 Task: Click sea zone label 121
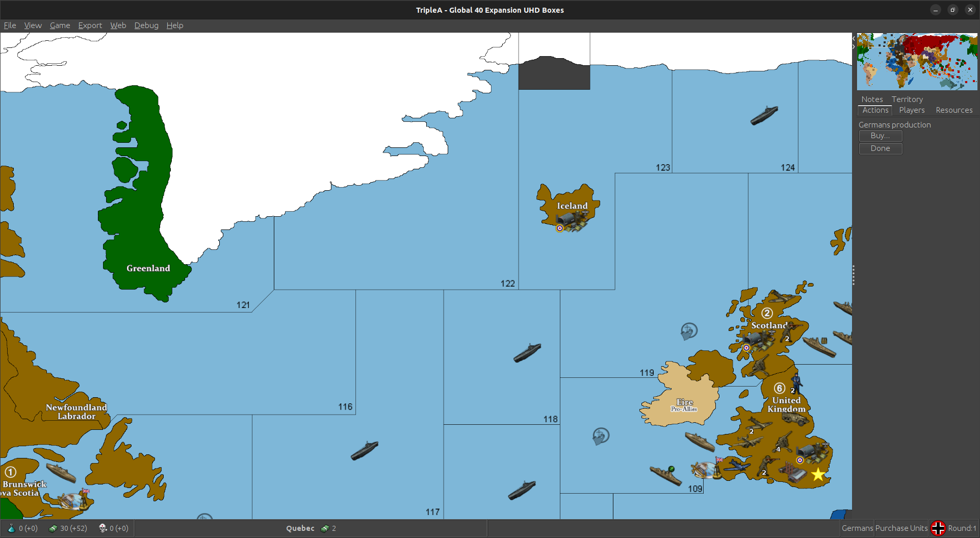click(x=243, y=305)
